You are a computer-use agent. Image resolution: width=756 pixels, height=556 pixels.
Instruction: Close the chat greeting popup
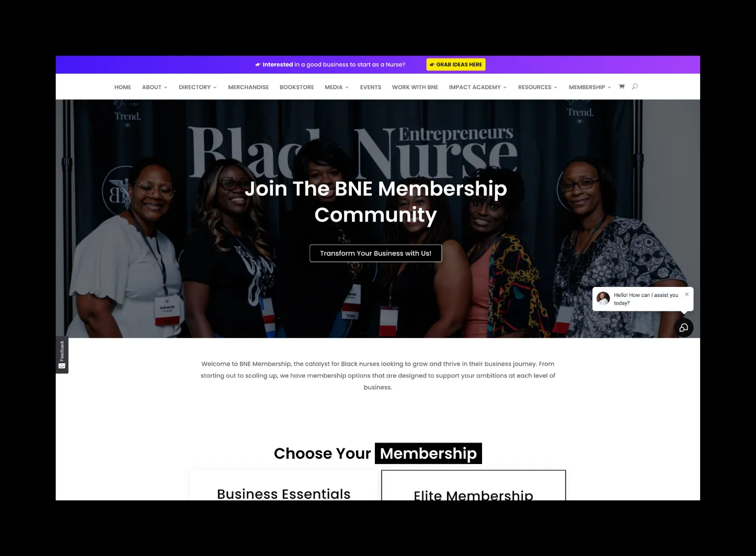tap(687, 294)
